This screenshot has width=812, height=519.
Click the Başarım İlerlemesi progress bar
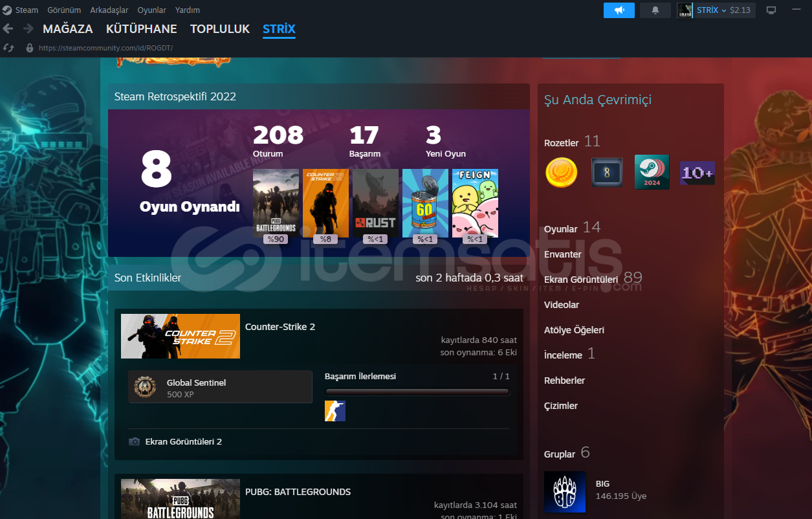coord(417,392)
